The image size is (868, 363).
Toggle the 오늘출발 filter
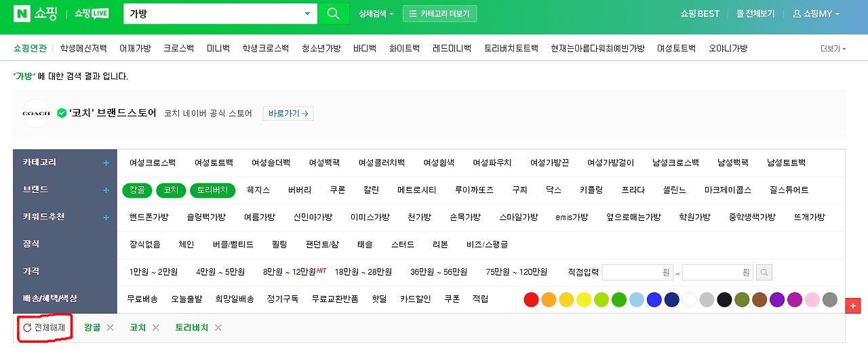coord(186,299)
